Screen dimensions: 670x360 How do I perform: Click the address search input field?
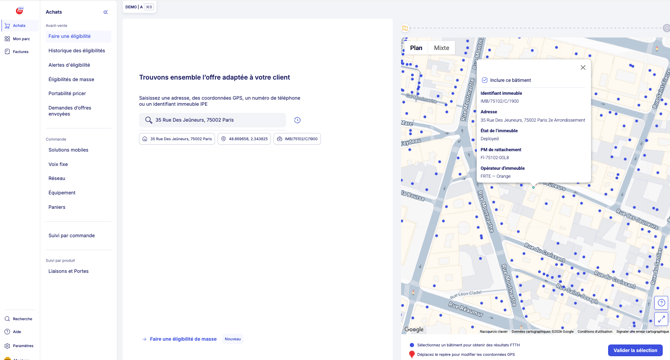point(212,120)
